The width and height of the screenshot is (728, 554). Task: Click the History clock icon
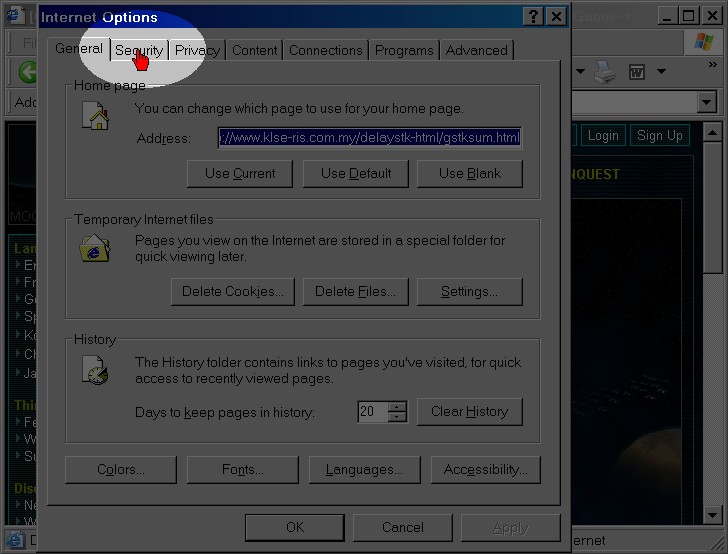pyautogui.click(x=94, y=370)
